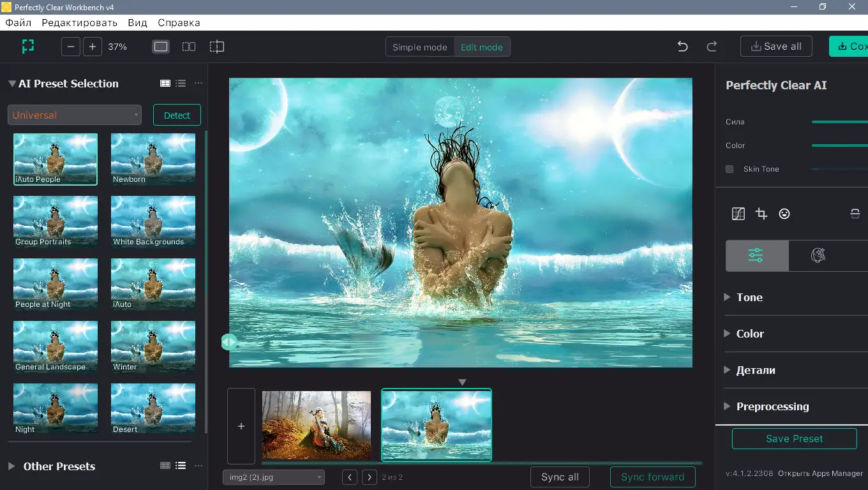Apply the iAuto People preset
868x490 pixels.
56,160
